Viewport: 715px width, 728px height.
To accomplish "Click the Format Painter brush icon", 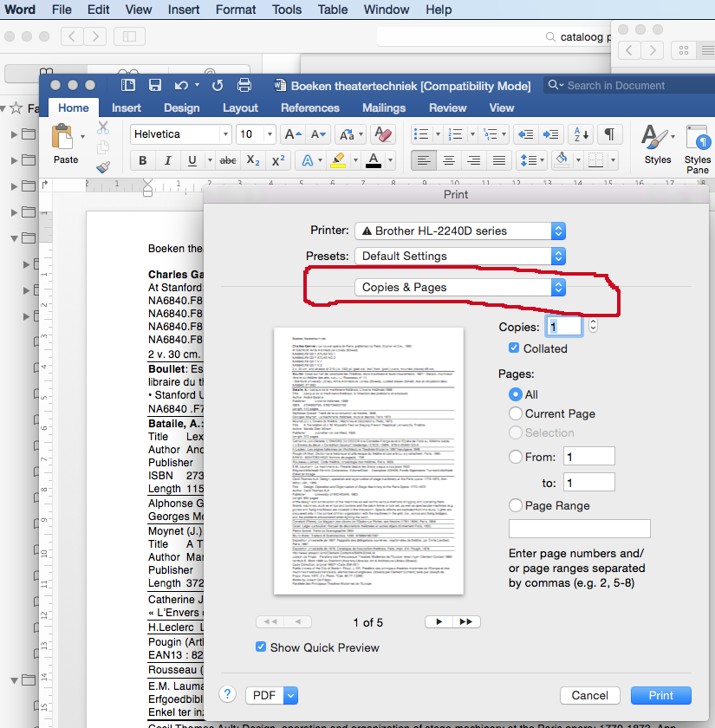I will 103,167.
